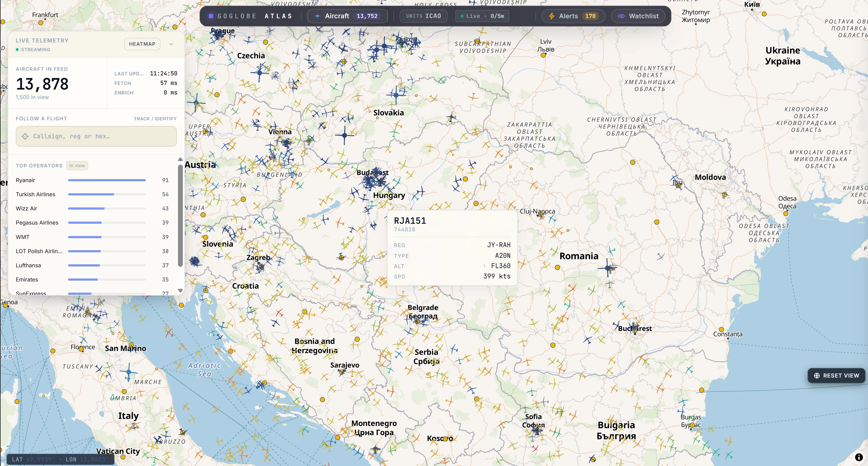Viewport: 868px width, 466px height.
Task: Click the airport marker dot at Lviv
Action: pos(543,55)
